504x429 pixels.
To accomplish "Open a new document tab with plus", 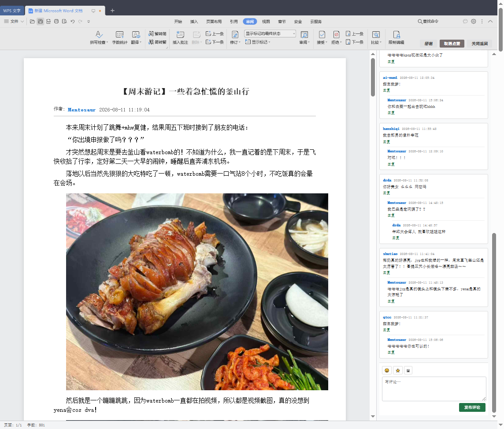I will coord(112,11).
